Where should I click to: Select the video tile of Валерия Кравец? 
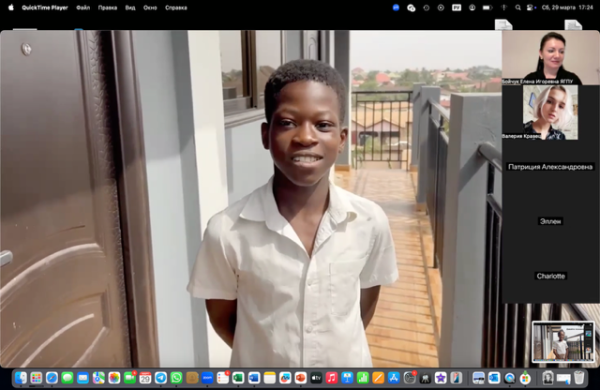click(x=550, y=112)
